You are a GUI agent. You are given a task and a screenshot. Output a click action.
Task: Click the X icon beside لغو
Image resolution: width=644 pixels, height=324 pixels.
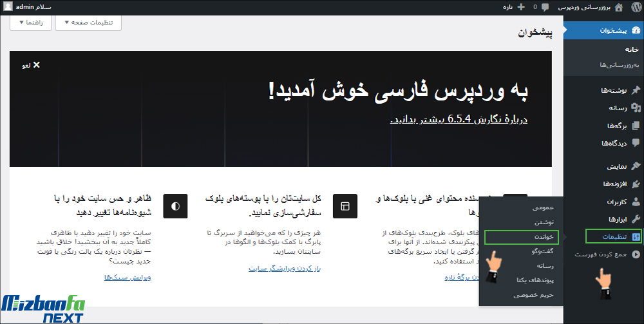point(37,65)
